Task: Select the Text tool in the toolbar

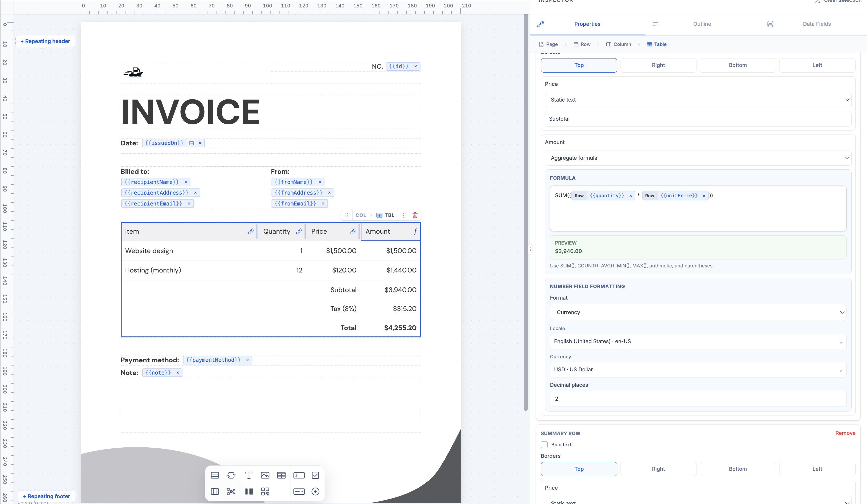Action: click(249, 475)
